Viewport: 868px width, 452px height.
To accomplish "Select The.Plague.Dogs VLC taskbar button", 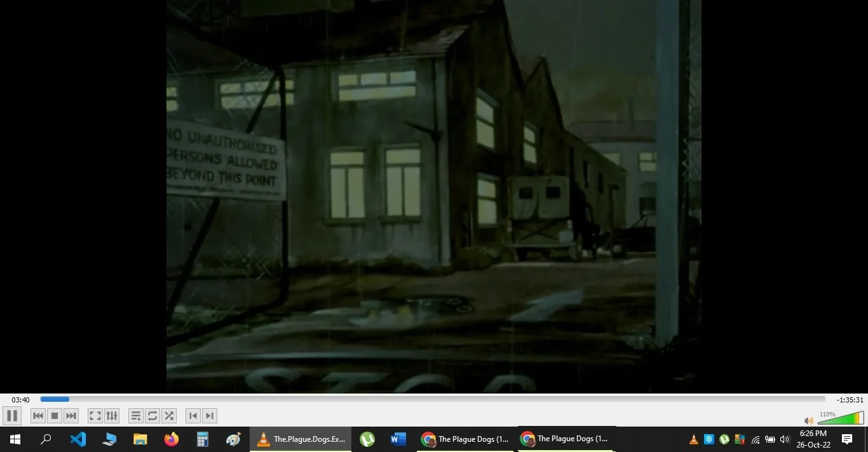I will (x=301, y=439).
